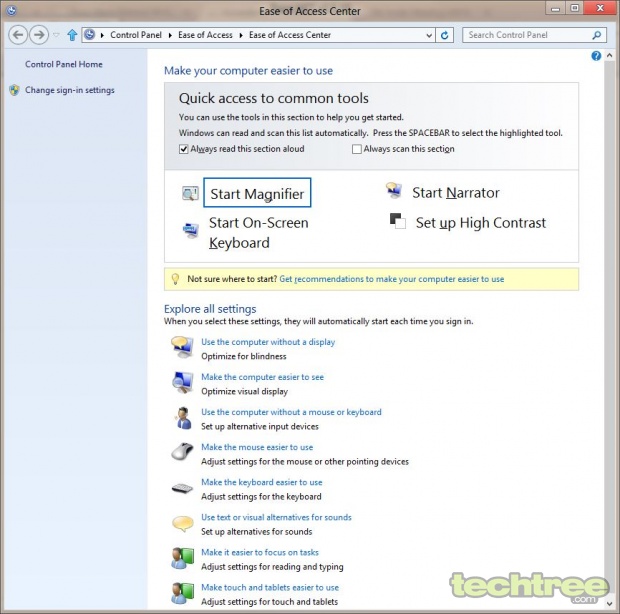This screenshot has height=614, width=620.
Task: Launch Start Narrator
Action: [456, 193]
